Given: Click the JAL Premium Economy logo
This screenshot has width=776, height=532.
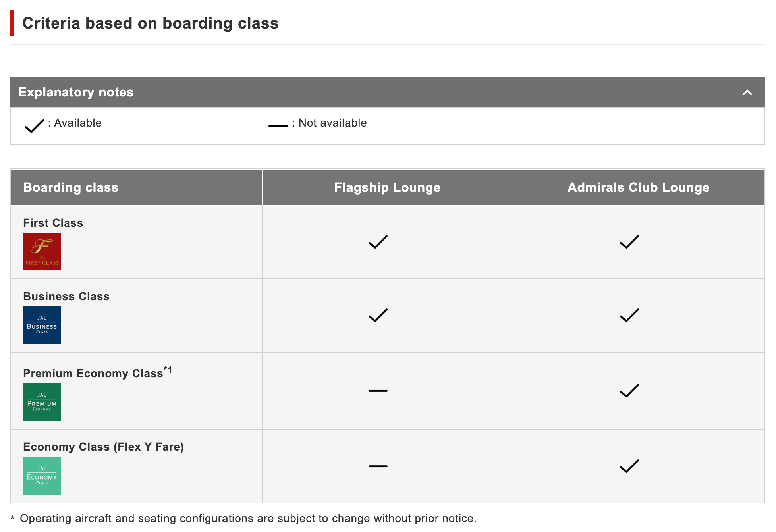Looking at the screenshot, I should [42, 402].
